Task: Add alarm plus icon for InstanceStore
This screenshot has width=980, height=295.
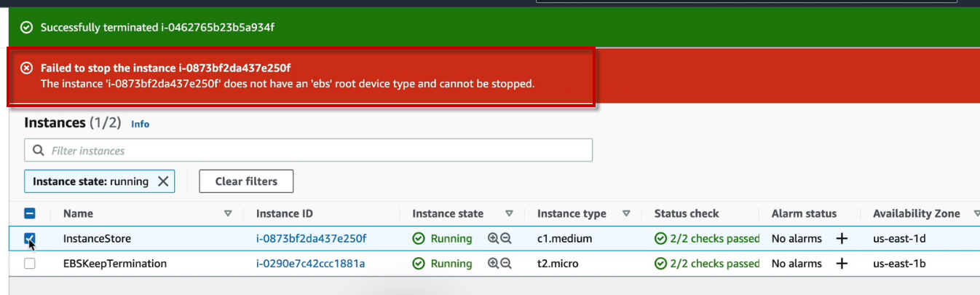Action: (x=842, y=238)
